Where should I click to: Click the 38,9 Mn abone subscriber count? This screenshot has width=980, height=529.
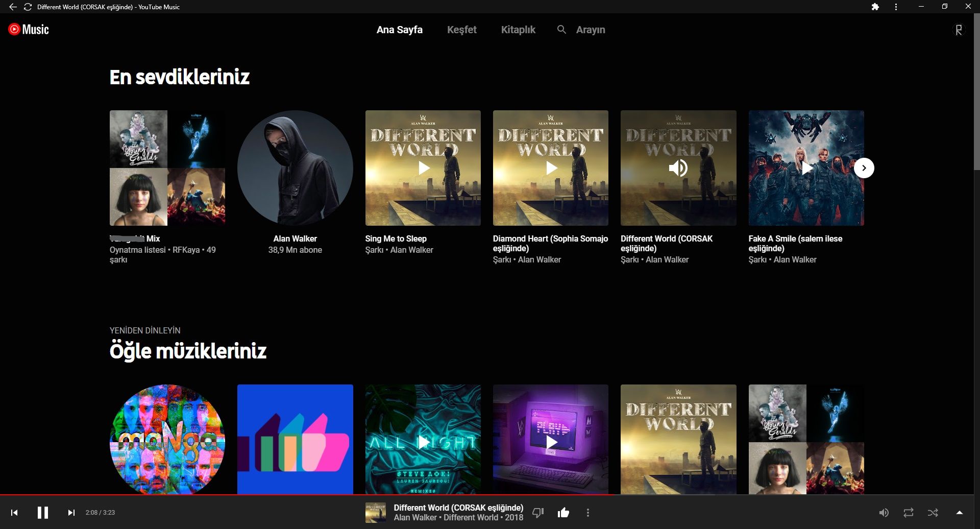pos(295,250)
